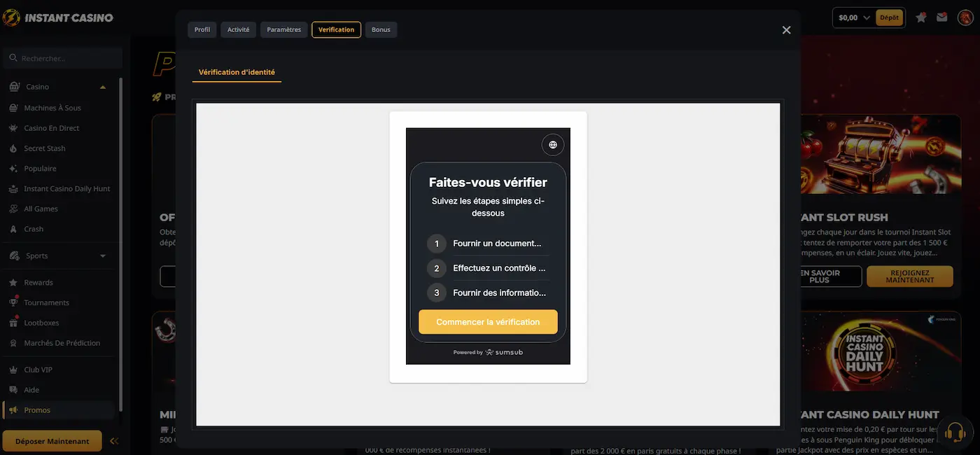Click the Rechercher search field

point(62,58)
